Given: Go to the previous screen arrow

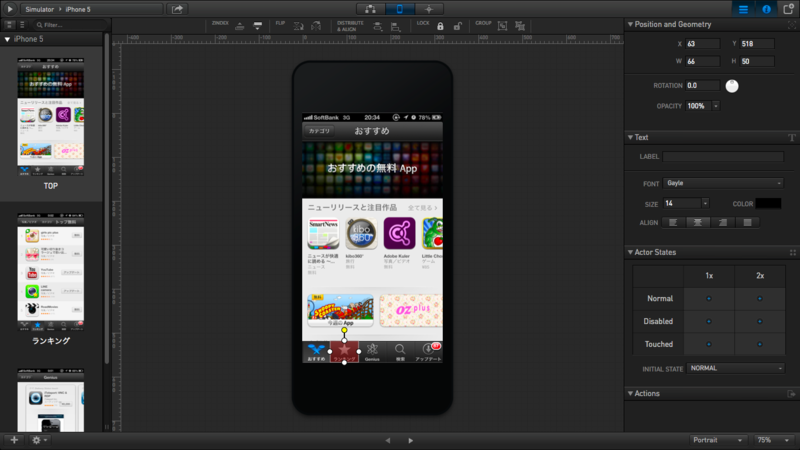Looking at the screenshot, I should coord(388,440).
